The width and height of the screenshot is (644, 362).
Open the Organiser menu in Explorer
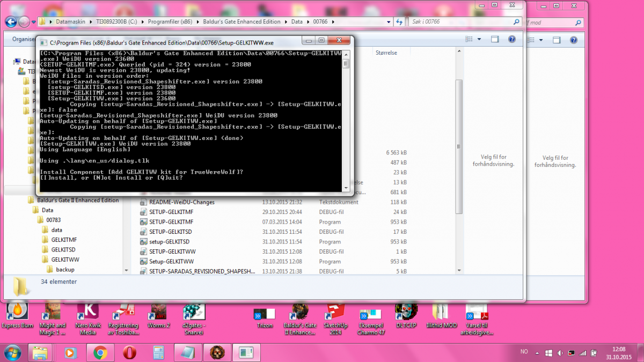pos(24,40)
